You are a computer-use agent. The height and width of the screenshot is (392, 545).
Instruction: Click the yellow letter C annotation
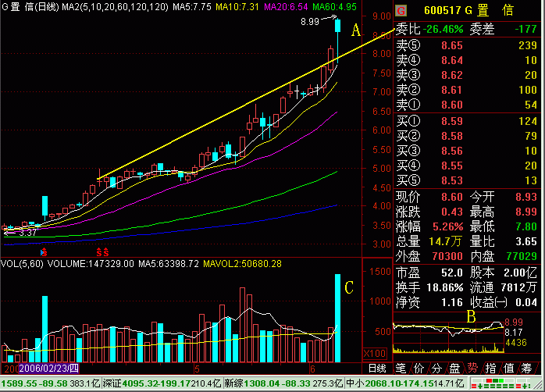(x=349, y=287)
